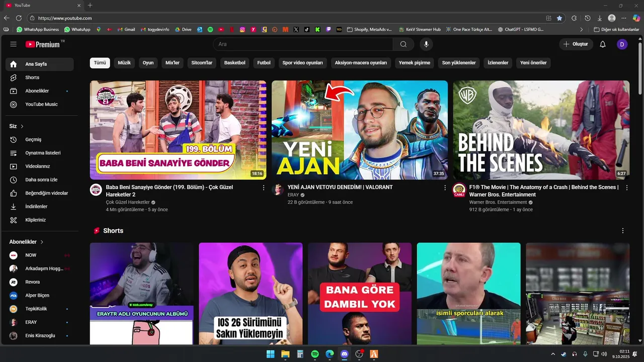Click the Warner Bros. channel avatar
Screen dimensions: 644x362
tap(459, 190)
